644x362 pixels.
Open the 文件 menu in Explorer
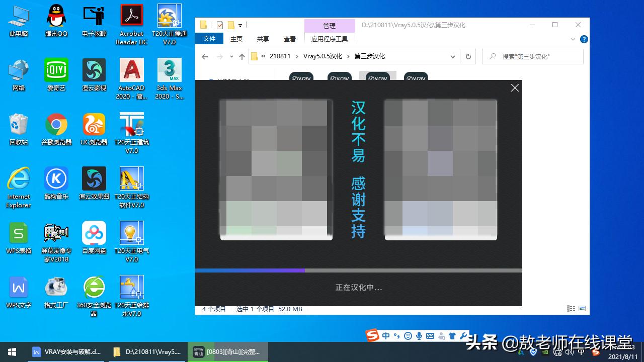tap(209, 39)
